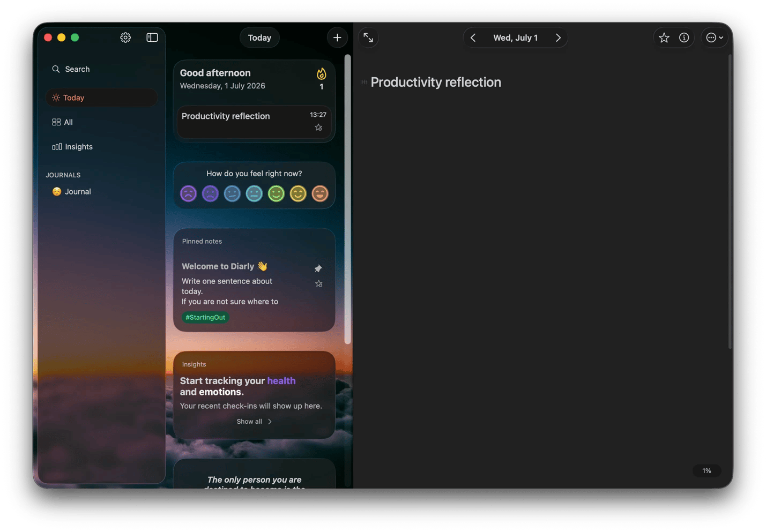The width and height of the screenshot is (766, 532).
Task: Click the 1% progress badge
Action: pyautogui.click(x=706, y=471)
